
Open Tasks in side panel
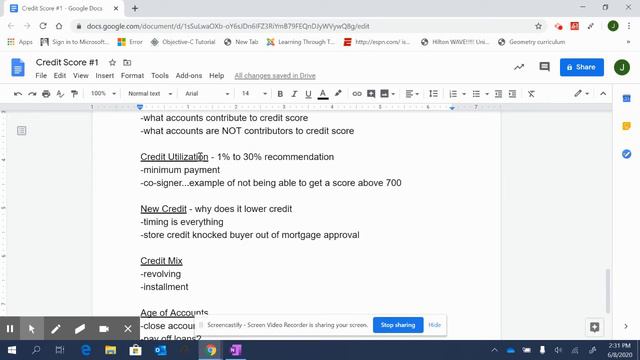(x=627, y=154)
